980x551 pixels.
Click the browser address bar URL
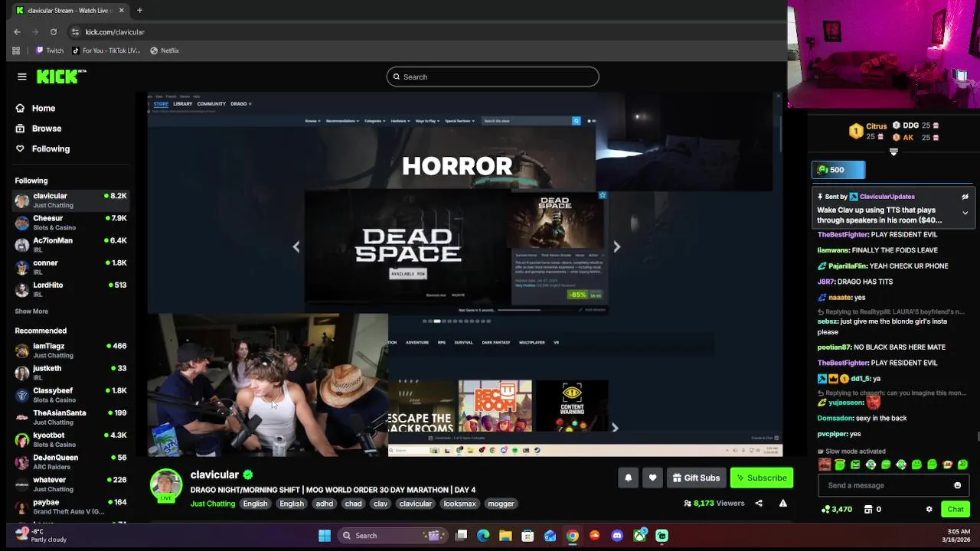(x=115, y=32)
